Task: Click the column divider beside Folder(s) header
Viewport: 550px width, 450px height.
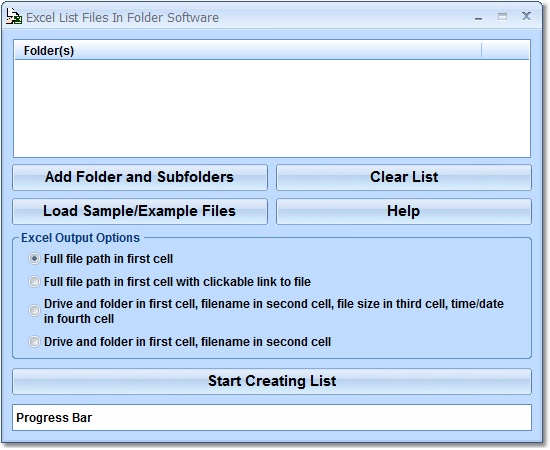Action: point(482,51)
